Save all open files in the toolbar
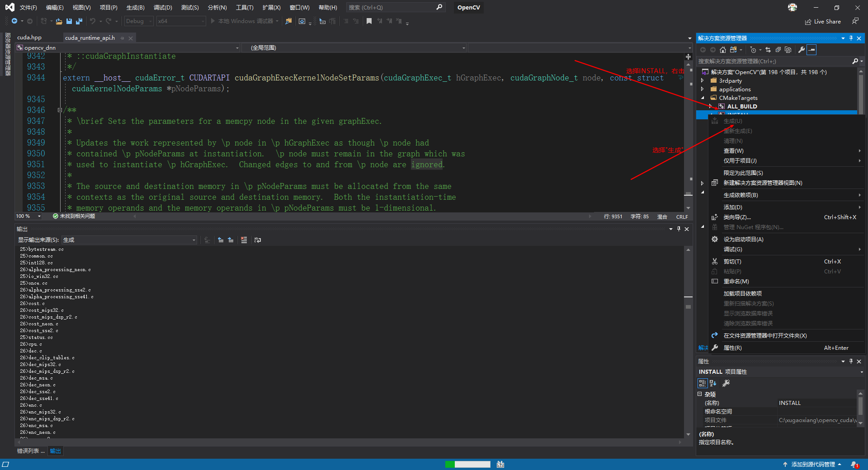The width and height of the screenshot is (868, 470). pyautogui.click(x=79, y=21)
